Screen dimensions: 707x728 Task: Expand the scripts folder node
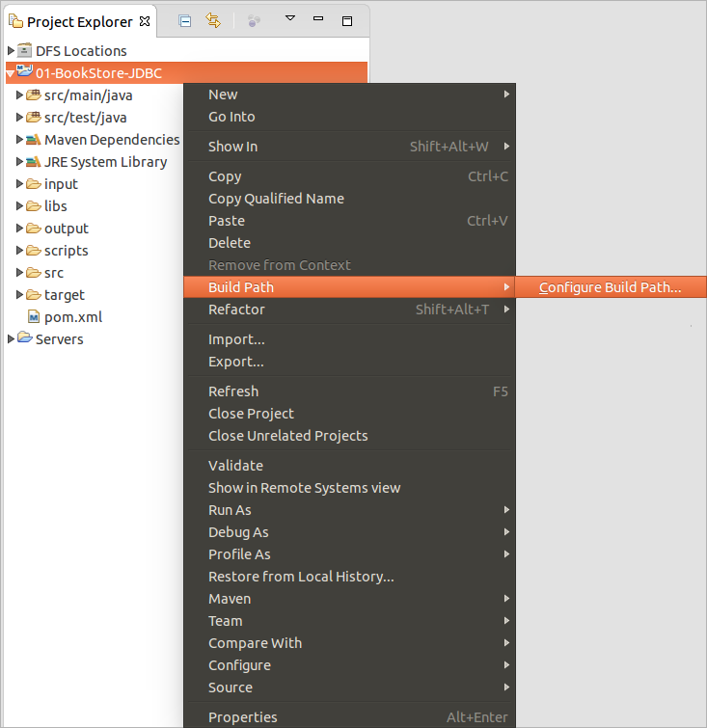(19, 251)
